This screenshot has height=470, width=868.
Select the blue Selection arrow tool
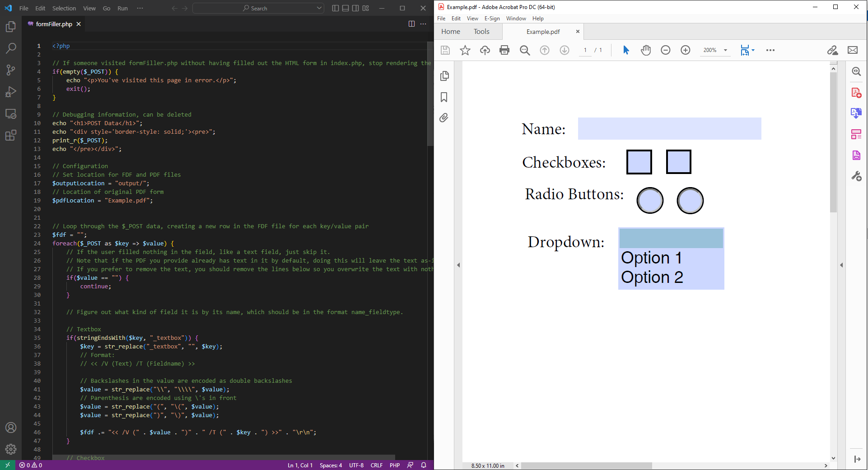626,50
